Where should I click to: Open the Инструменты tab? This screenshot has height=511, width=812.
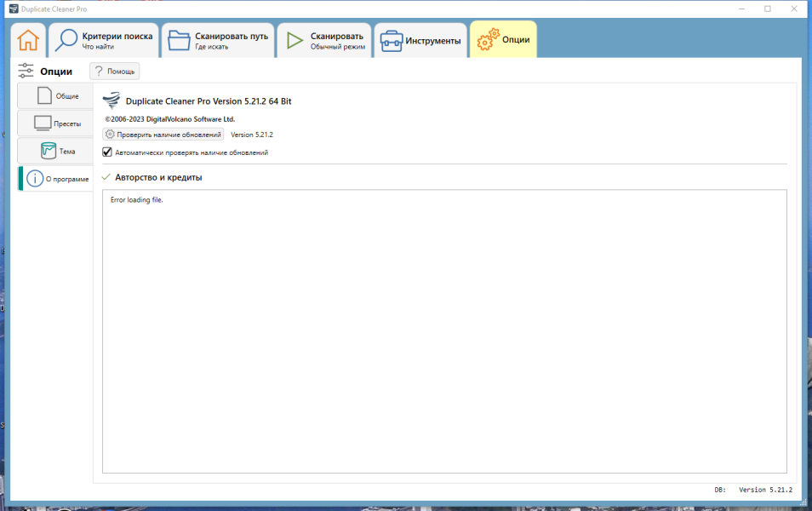pos(420,40)
